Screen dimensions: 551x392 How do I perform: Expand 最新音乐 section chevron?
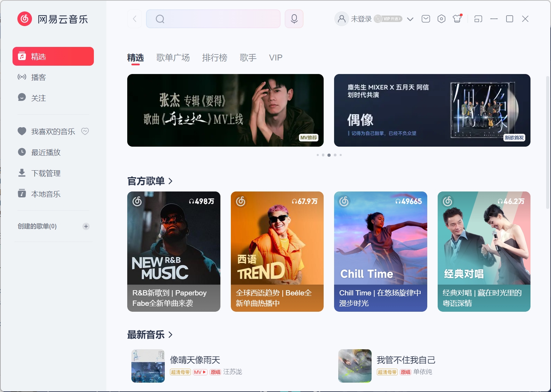click(170, 335)
